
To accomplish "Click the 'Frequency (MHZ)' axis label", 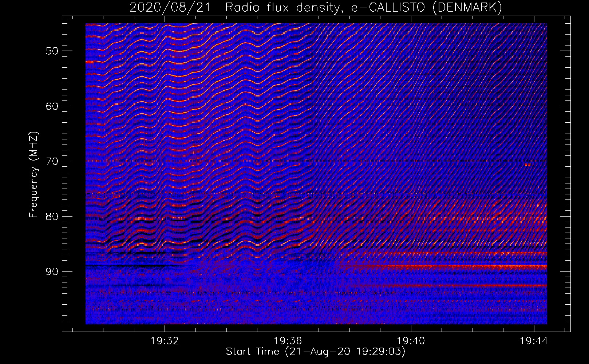I will click(x=33, y=175).
